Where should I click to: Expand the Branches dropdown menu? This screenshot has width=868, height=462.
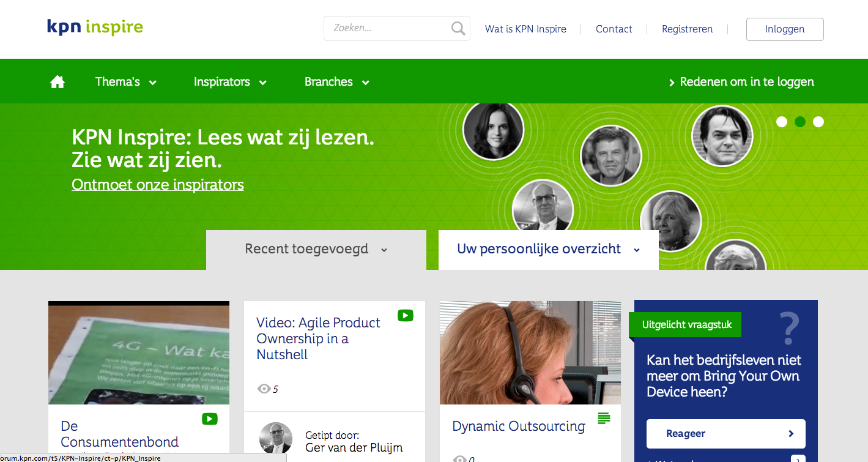click(336, 82)
